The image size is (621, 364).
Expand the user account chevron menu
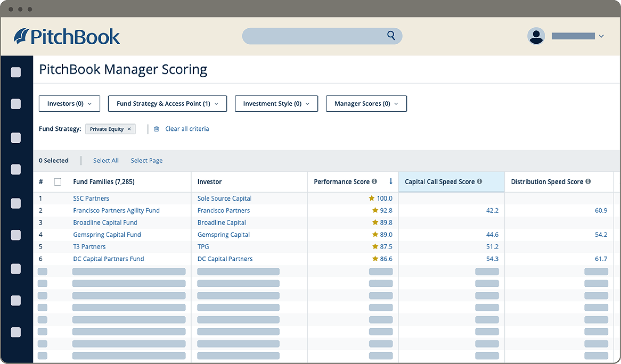click(601, 36)
